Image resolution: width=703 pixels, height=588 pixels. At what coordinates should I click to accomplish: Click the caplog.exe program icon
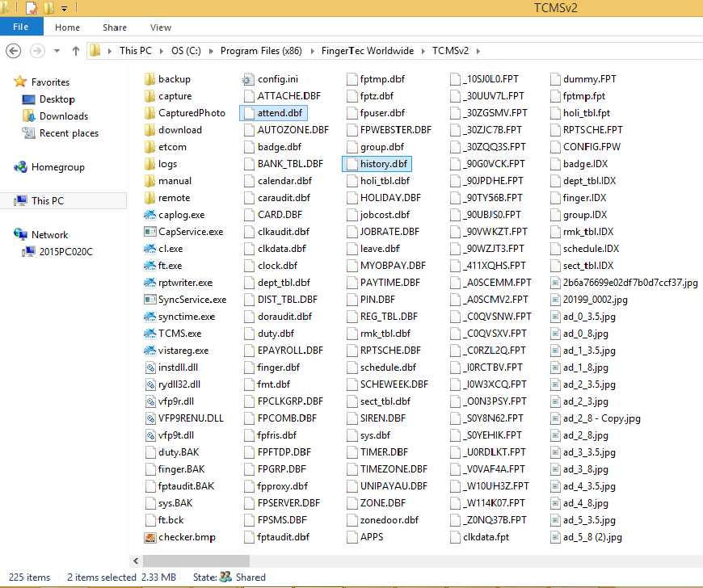point(149,215)
